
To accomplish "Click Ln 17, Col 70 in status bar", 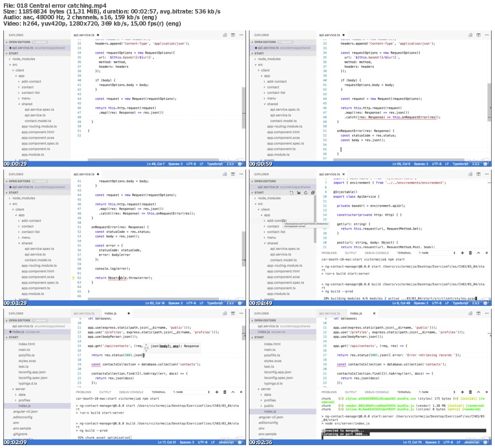I will click(x=412, y=442).
